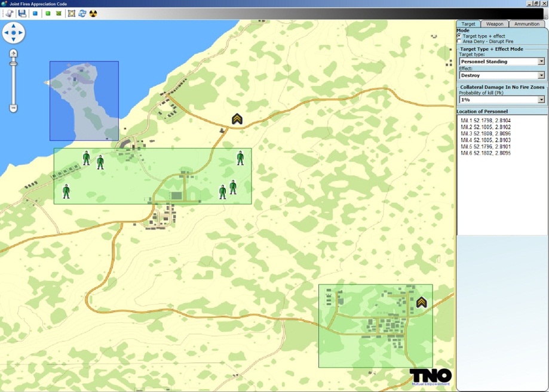This screenshot has height=392, width=549.
Task: Switch to the Weapon tab
Action: [x=495, y=24]
